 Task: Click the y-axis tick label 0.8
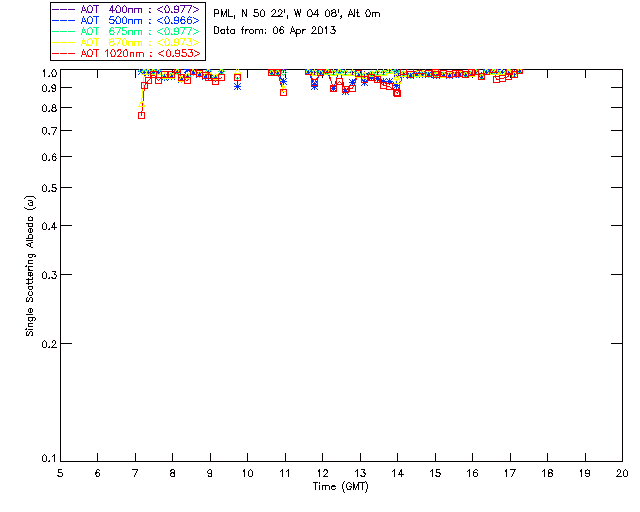(49, 109)
